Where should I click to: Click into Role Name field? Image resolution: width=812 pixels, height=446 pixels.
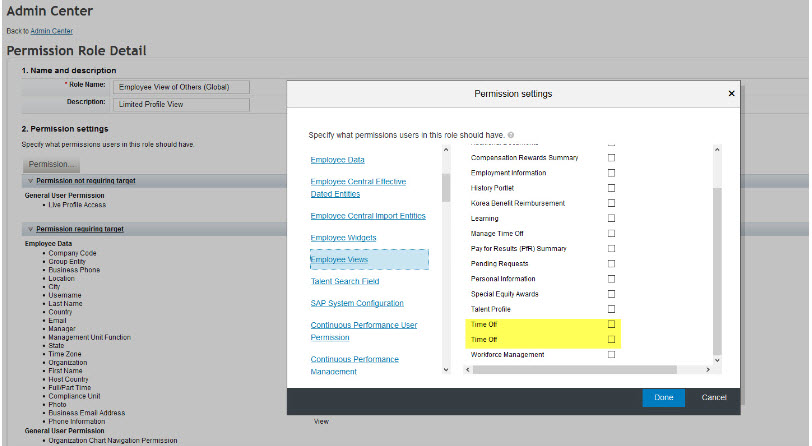coord(181,87)
